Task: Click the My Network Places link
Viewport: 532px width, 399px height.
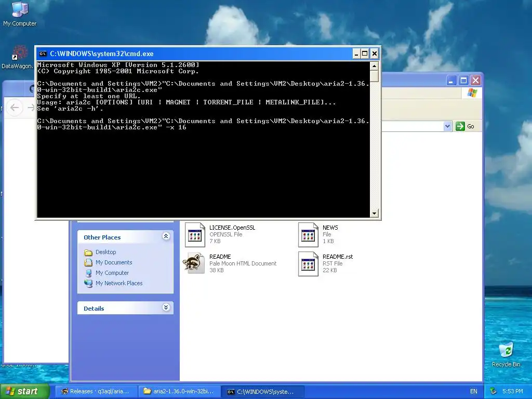Action: pos(119,283)
